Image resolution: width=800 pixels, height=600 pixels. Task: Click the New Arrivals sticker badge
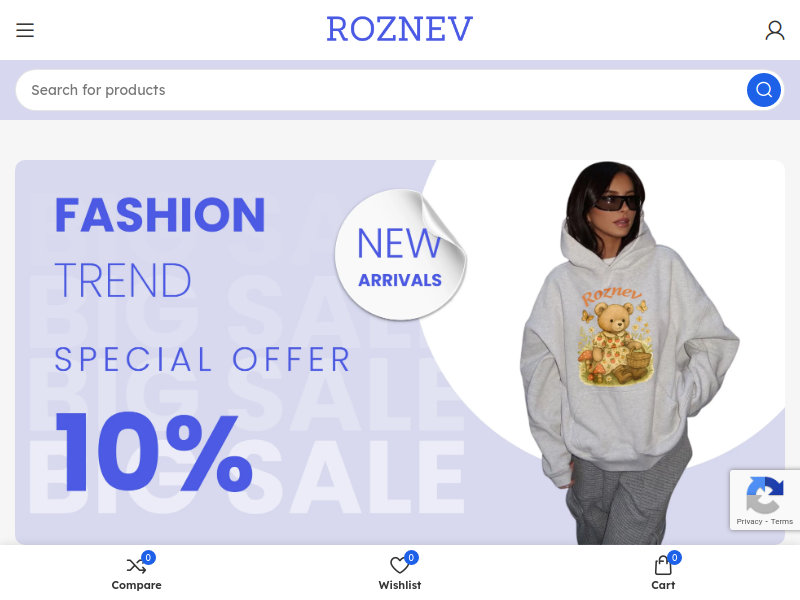(x=401, y=255)
